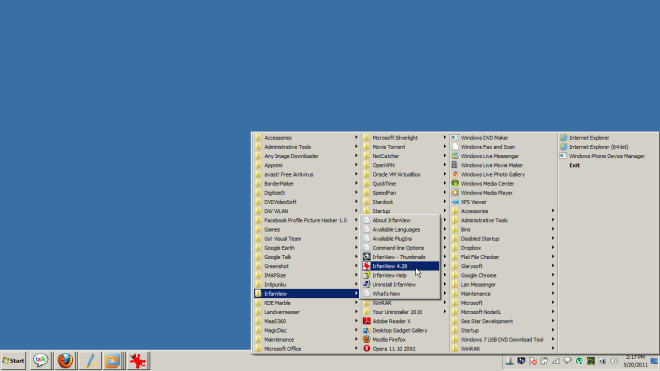660x371 pixels.
Task: Open the Windows 7 USB DVD Download Tool folder
Action: click(x=503, y=339)
